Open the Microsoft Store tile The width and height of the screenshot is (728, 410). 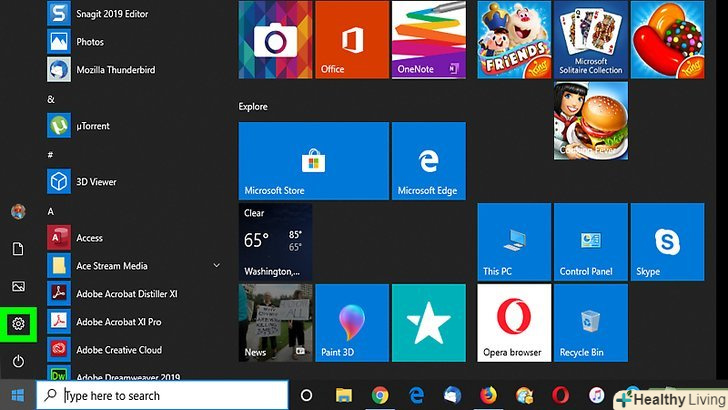pyautogui.click(x=275, y=160)
